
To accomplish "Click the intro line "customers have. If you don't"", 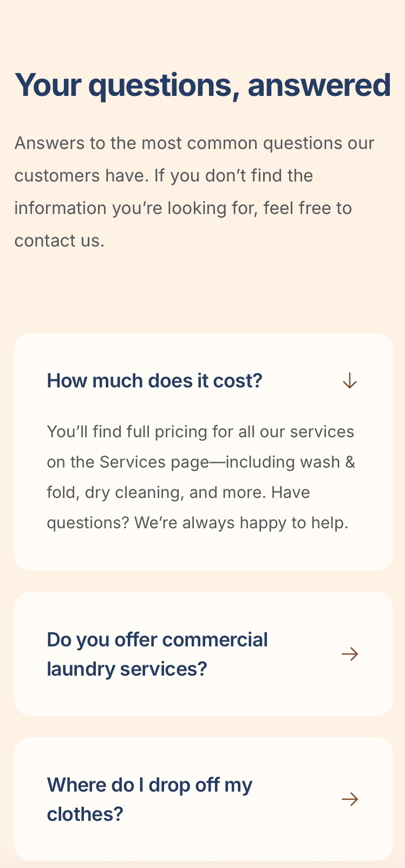I will tap(164, 176).
